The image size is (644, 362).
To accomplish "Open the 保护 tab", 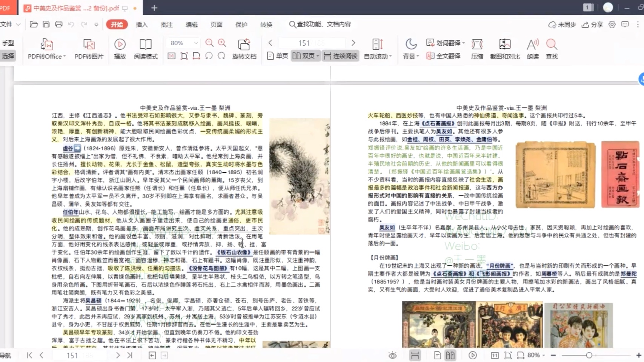I will point(241,25).
